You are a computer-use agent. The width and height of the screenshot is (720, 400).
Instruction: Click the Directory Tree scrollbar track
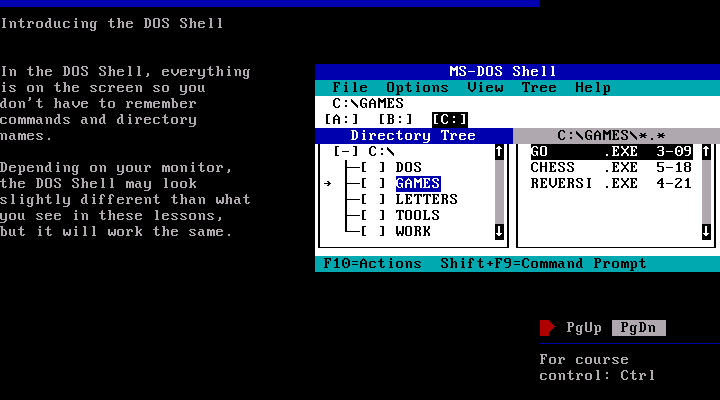click(499, 192)
